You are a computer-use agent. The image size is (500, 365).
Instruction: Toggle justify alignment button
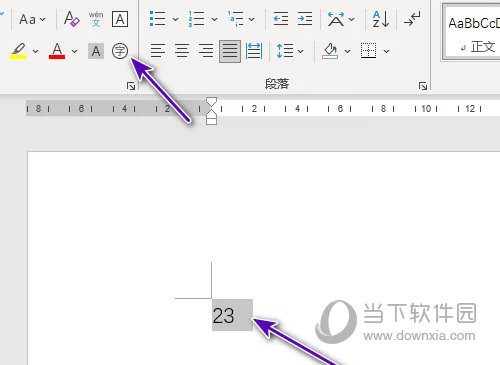(x=230, y=51)
